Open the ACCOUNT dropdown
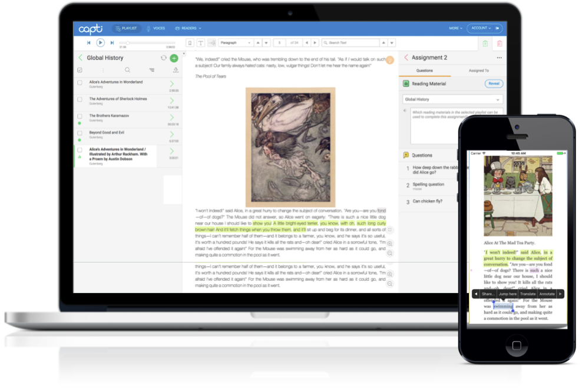Screen dimensions: 582x392 point(481,28)
